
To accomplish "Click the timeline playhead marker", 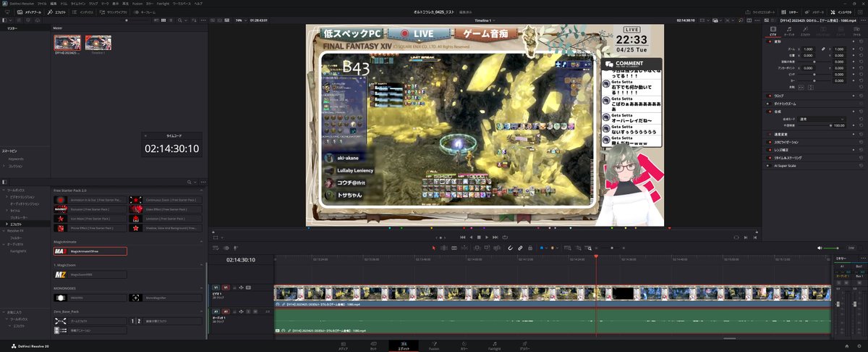I will tap(596, 256).
